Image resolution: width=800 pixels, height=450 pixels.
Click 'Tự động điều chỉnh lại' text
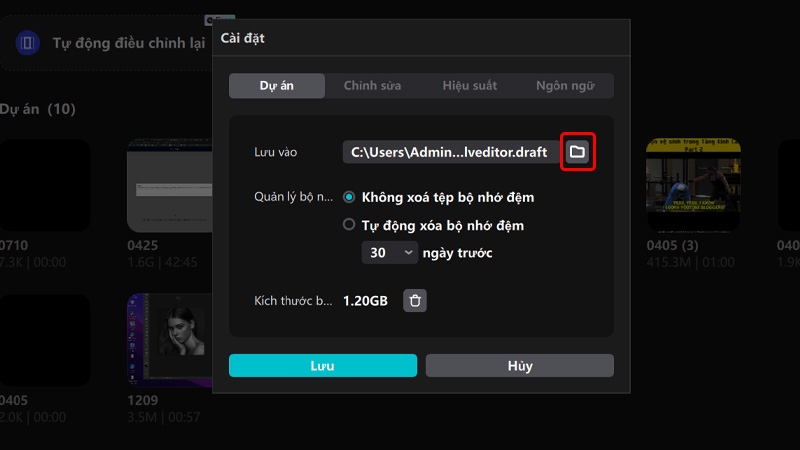tap(129, 43)
